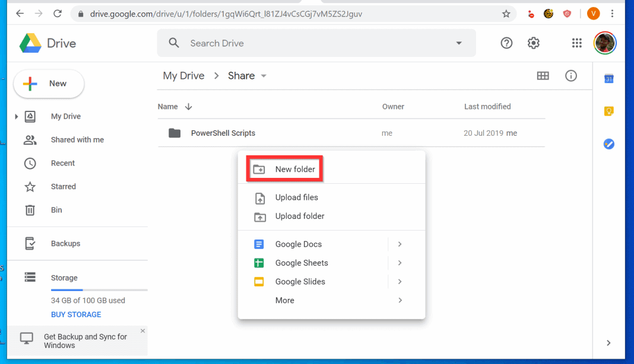
Task: Dismiss the Get Backup and Sync banner
Action: pos(142,331)
